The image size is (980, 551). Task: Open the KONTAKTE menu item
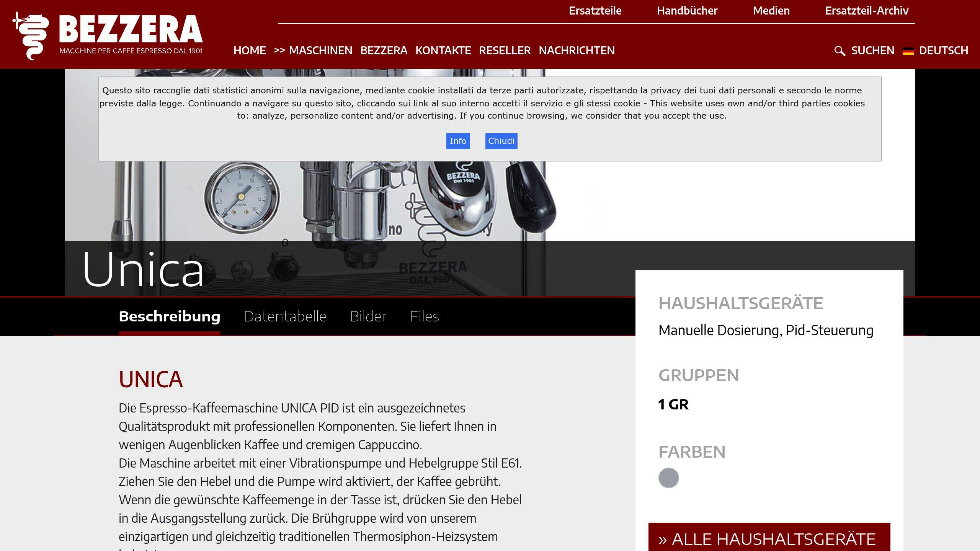[443, 51]
